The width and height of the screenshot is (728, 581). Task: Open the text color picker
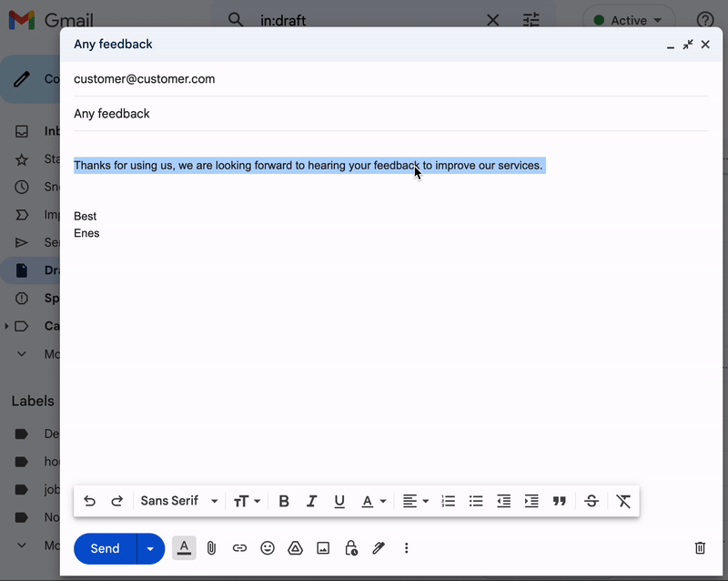(374, 501)
